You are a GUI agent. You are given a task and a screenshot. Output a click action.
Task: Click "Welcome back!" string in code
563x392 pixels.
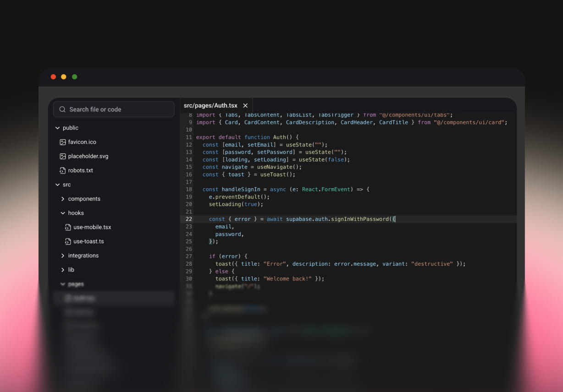click(x=287, y=279)
